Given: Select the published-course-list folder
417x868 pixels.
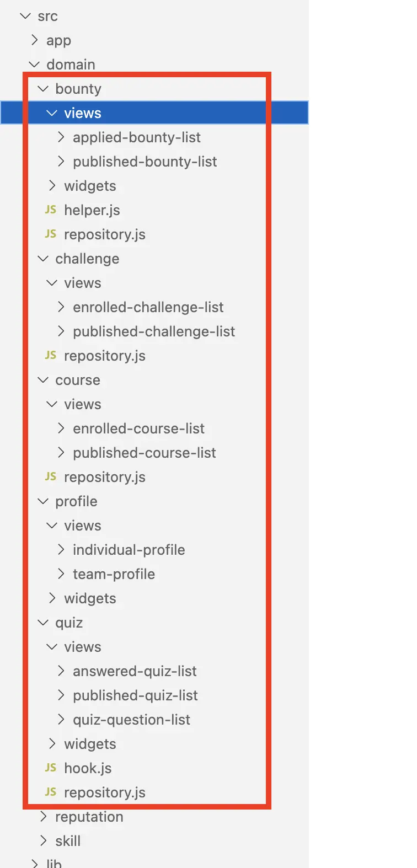Looking at the screenshot, I should click(144, 453).
